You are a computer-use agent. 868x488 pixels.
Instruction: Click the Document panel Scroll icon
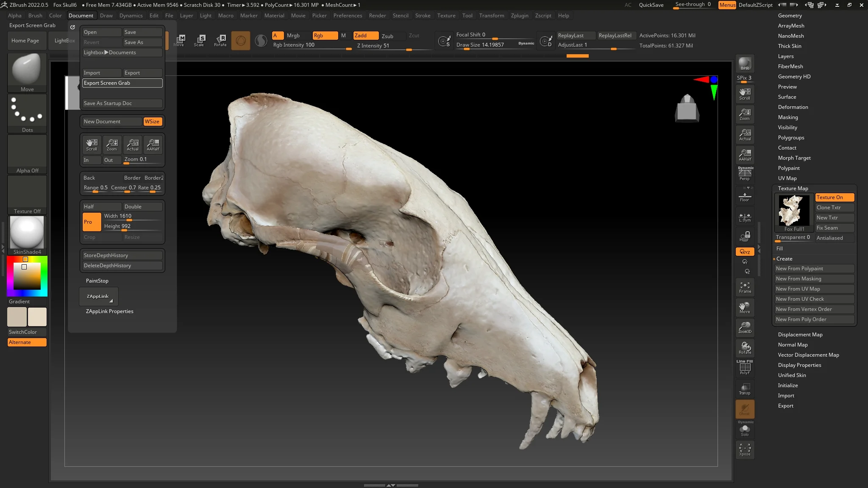pos(92,144)
